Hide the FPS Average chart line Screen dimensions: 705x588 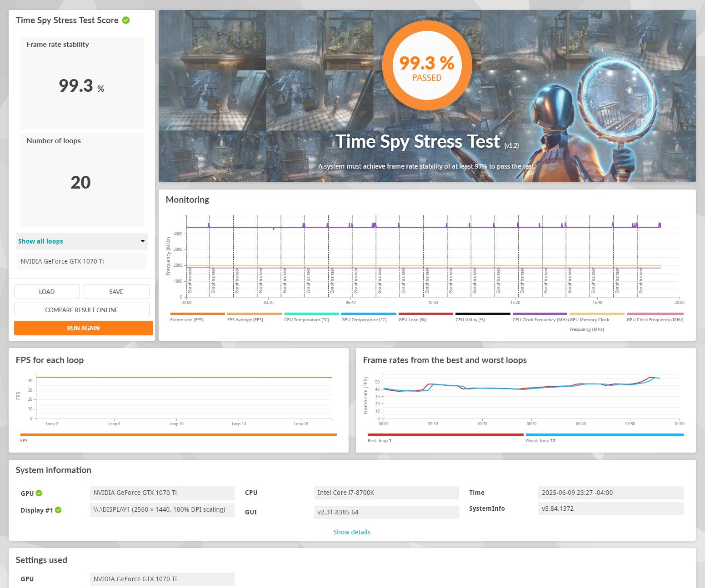[255, 314]
